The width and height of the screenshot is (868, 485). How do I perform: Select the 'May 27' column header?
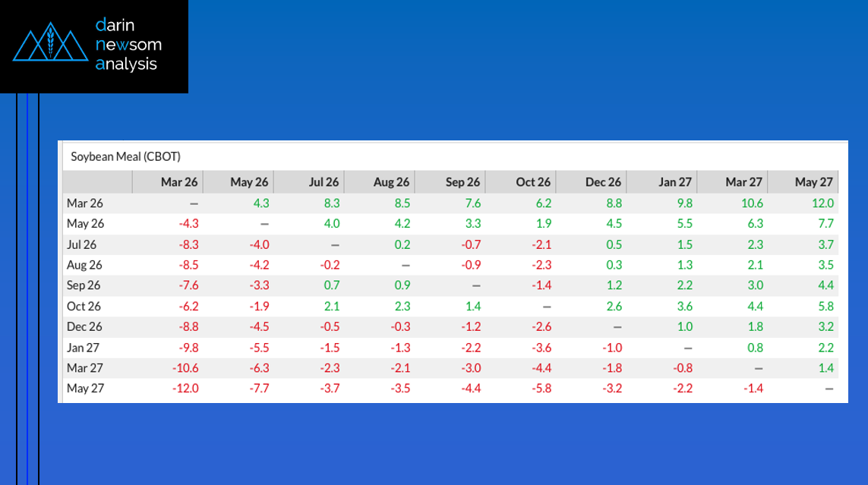(816, 182)
